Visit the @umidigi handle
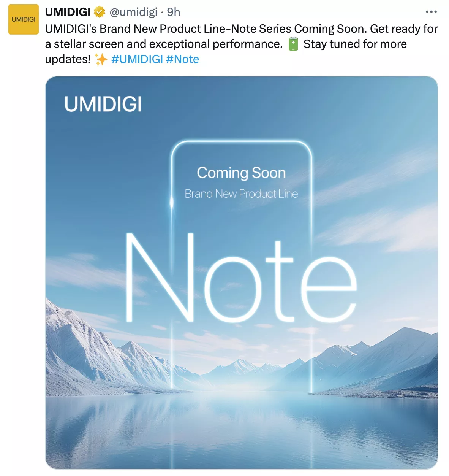The width and height of the screenshot is (449, 476). pyautogui.click(x=133, y=12)
